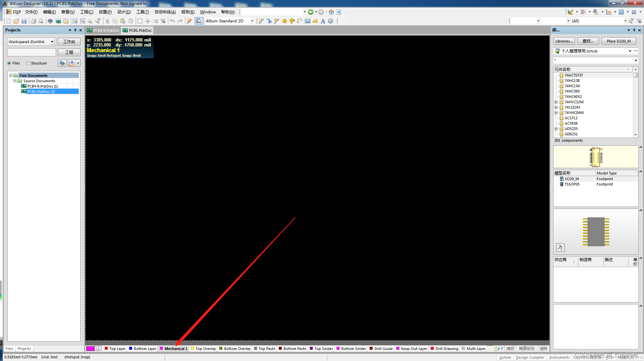The height and width of the screenshot is (361, 644).
Task: Select the Files radio button
Action: coord(9,63)
